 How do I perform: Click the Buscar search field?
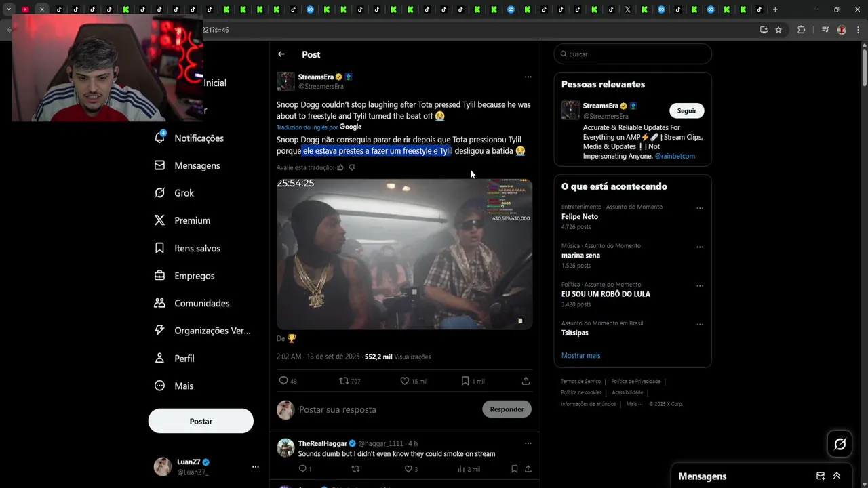(633, 54)
